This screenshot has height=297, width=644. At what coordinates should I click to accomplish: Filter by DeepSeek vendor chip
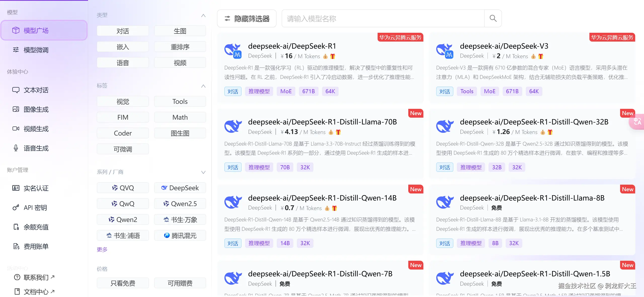pos(180,188)
